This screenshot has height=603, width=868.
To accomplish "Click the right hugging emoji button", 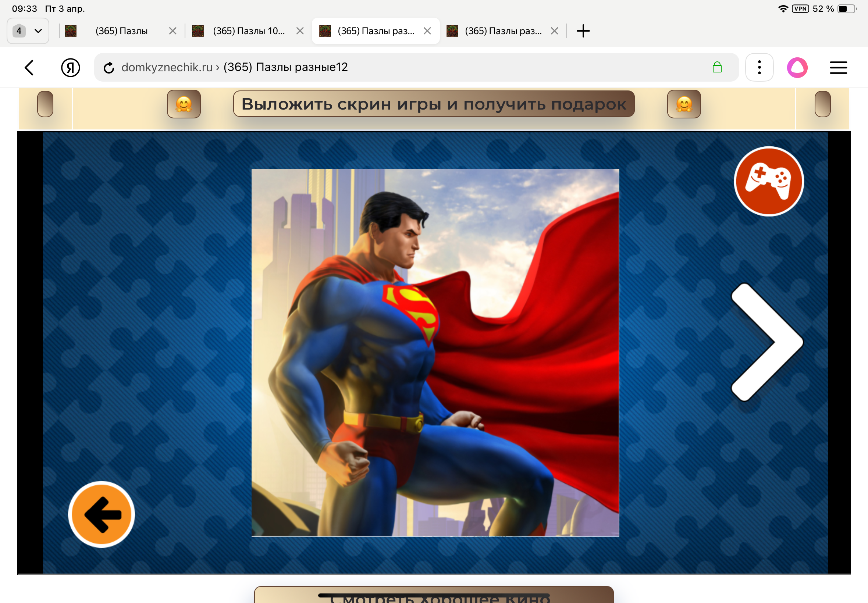I will tap(684, 104).
